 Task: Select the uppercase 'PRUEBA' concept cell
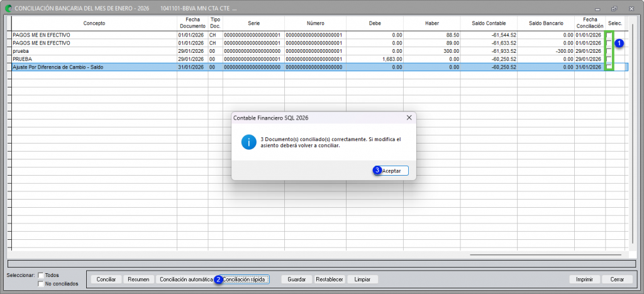[94, 59]
